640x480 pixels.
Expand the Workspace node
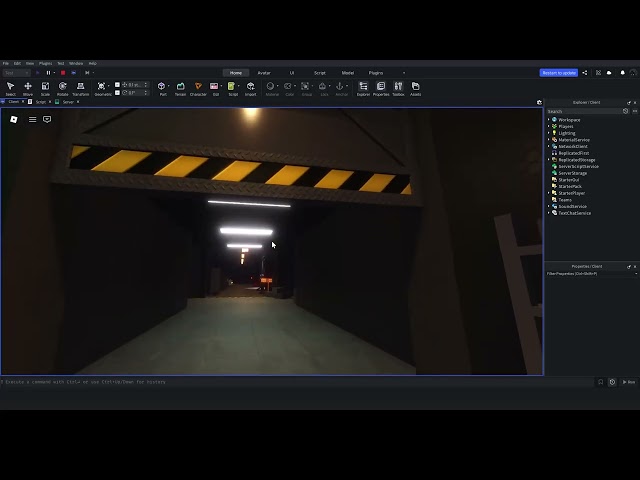pos(549,120)
